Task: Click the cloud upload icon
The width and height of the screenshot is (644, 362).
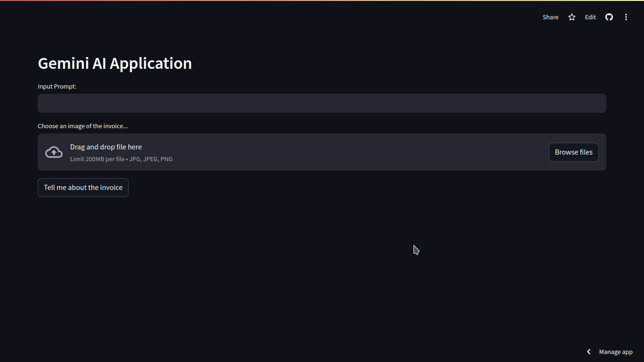Action: (x=54, y=152)
